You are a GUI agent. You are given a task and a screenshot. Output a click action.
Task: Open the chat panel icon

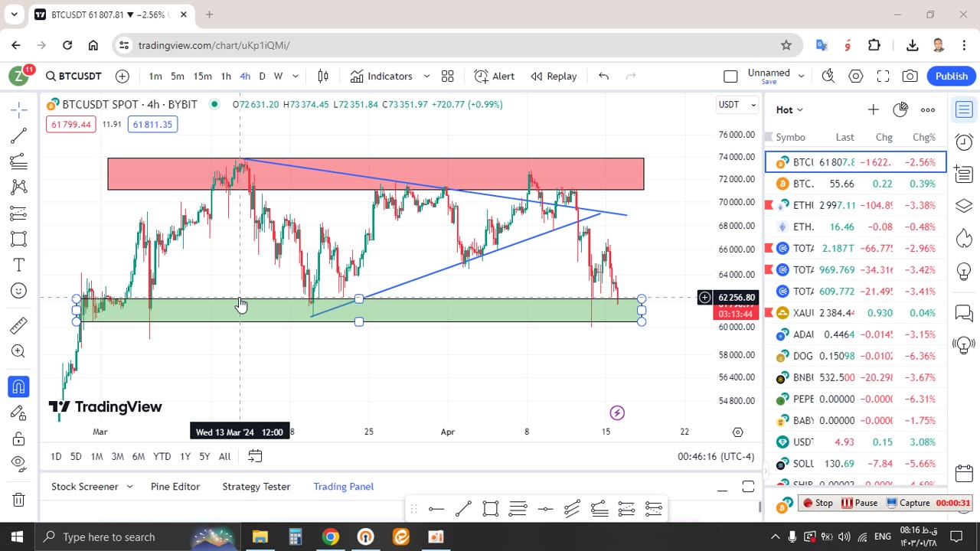click(x=964, y=313)
